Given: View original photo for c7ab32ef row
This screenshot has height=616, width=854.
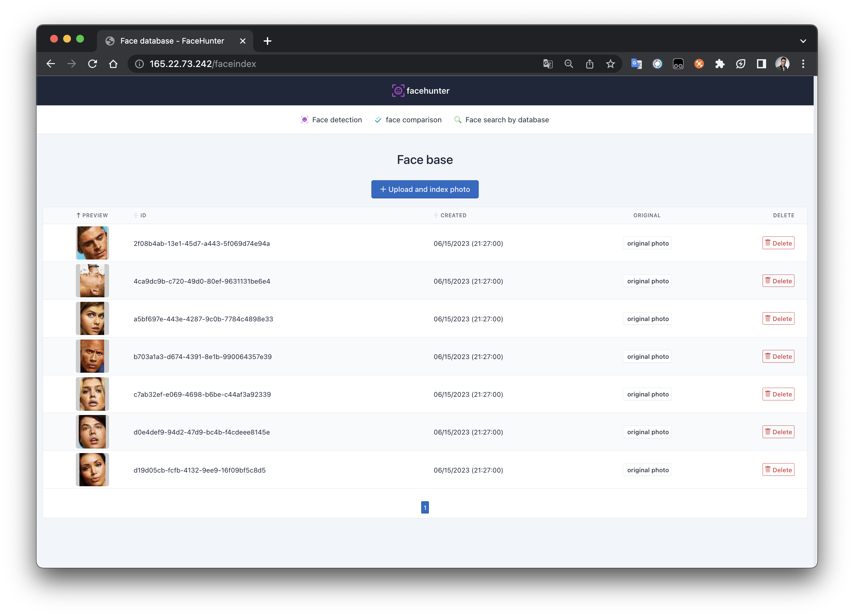Looking at the screenshot, I should point(647,394).
